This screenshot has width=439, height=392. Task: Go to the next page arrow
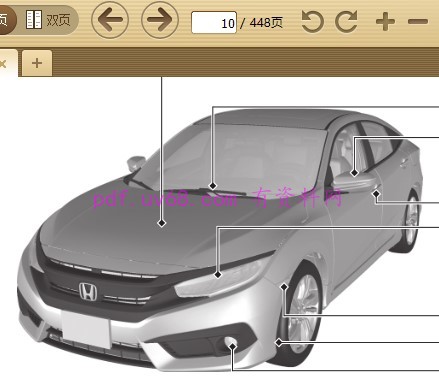(160, 20)
